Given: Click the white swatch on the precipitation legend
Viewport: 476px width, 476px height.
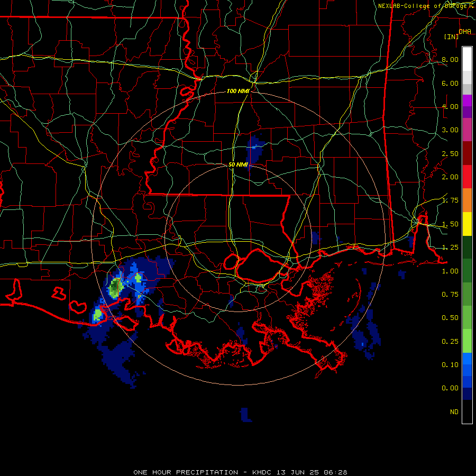Looking at the screenshot, I should (x=467, y=59).
